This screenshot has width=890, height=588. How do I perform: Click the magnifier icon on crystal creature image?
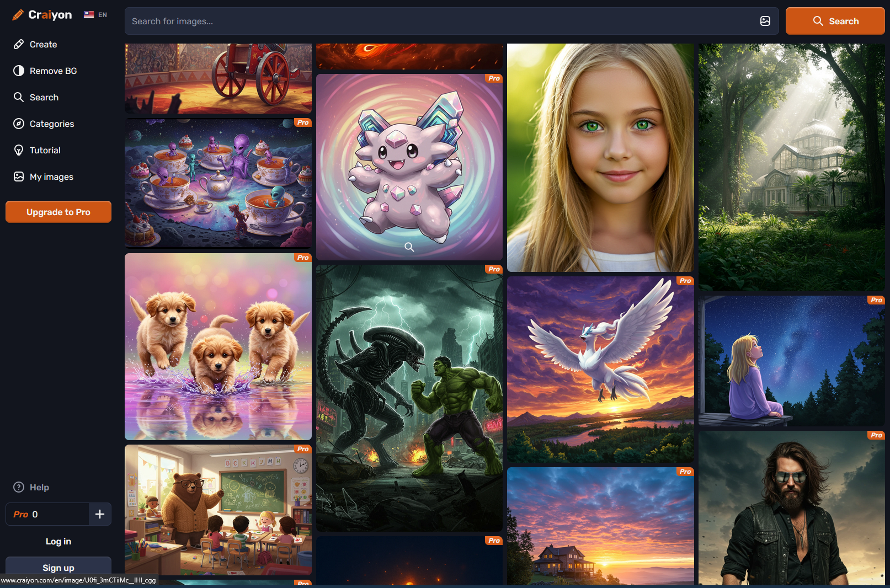tap(409, 247)
